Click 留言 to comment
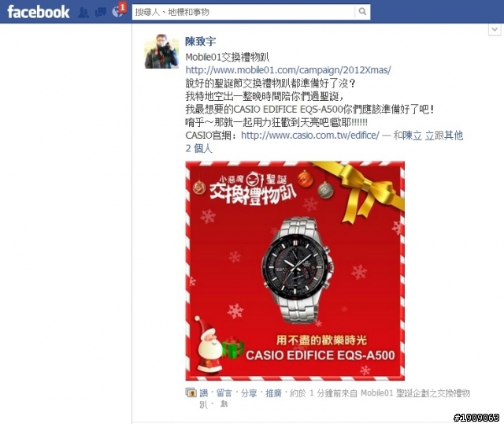 pyautogui.click(x=224, y=392)
